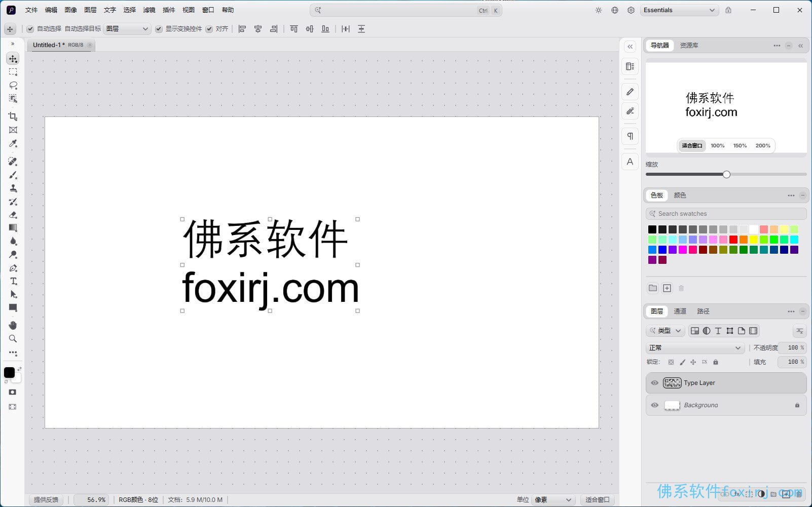This screenshot has height=507, width=812.
Task: Open the 自动选择目标 图层 dropdown
Action: (x=127, y=29)
